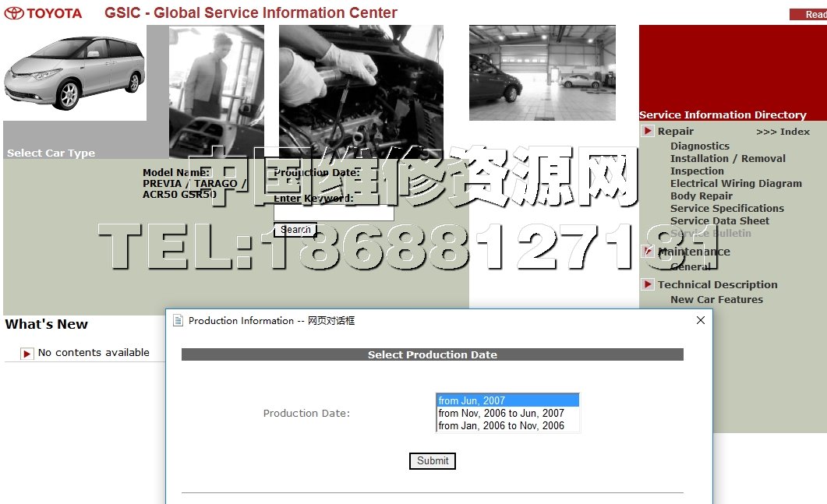The image size is (827, 504).
Task: Click the Select Production Date header bar
Action: (x=433, y=354)
